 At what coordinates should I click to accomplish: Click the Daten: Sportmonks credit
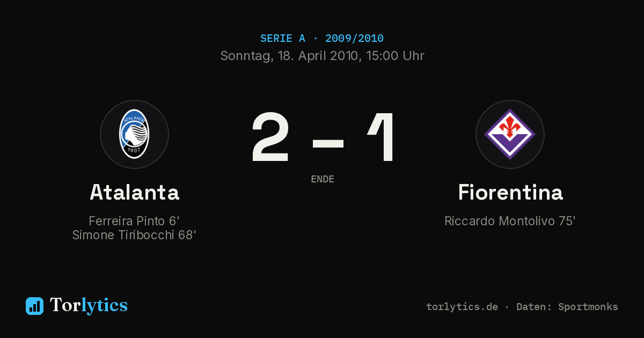coord(567,307)
